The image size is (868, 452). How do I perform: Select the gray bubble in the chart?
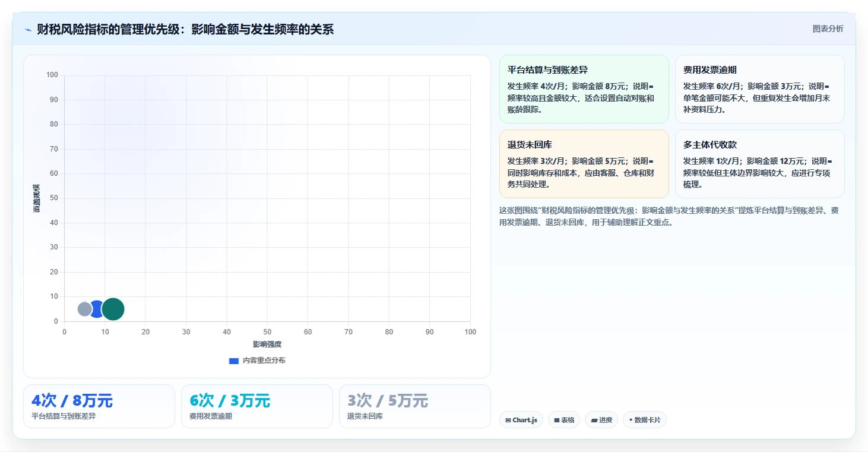[x=84, y=309]
